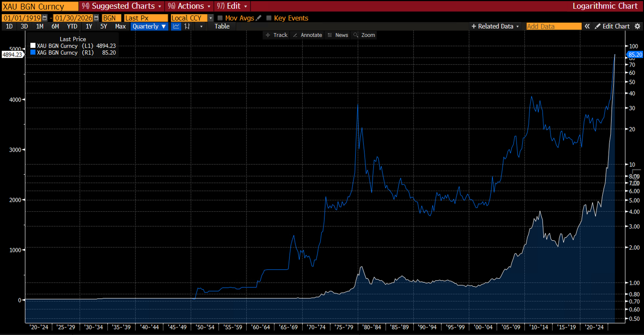Click the blue XAG series color swatch

click(x=33, y=52)
